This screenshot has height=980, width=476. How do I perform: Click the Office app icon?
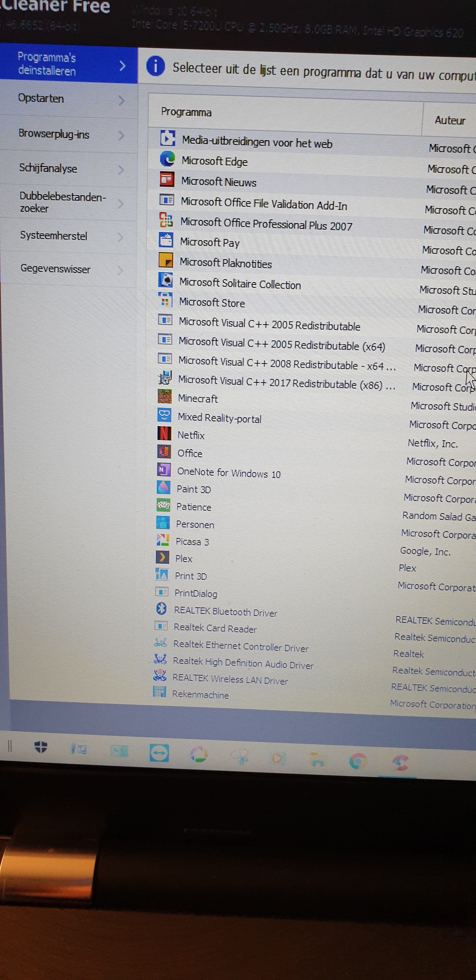pyautogui.click(x=164, y=452)
